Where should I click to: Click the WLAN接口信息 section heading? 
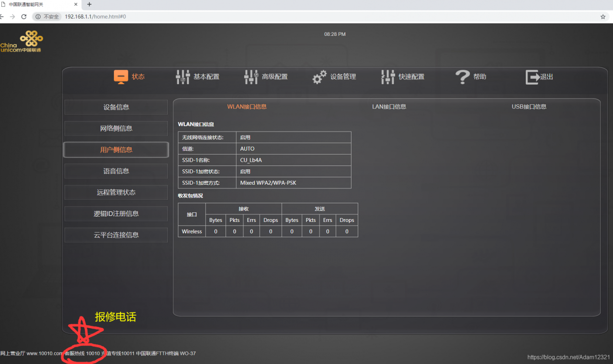(196, 124)
